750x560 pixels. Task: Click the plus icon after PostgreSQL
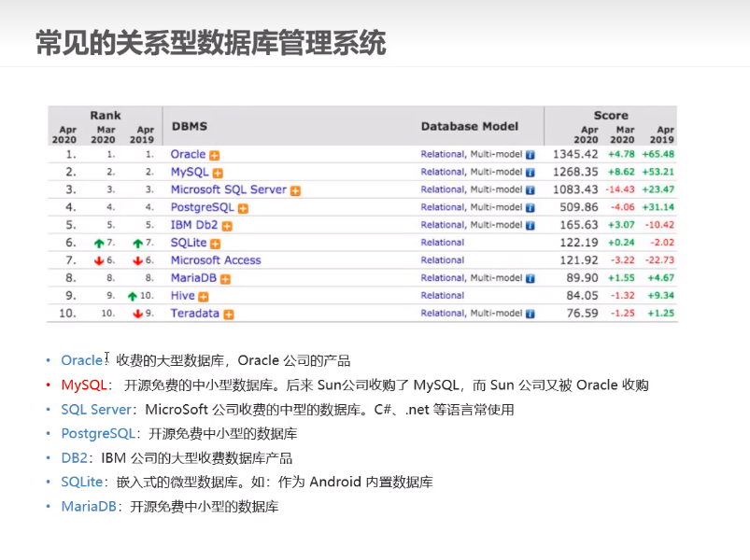point(244,208)
